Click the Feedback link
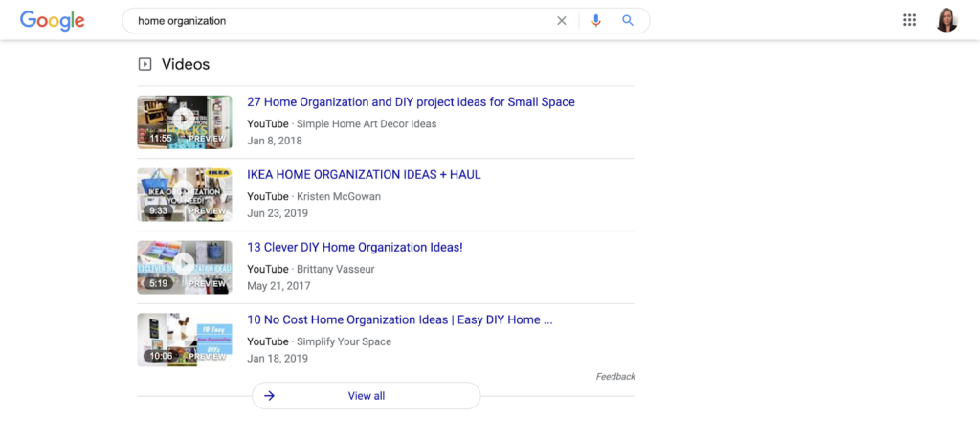The width and height of the screenshot is (980, 440). coord(615,376)
